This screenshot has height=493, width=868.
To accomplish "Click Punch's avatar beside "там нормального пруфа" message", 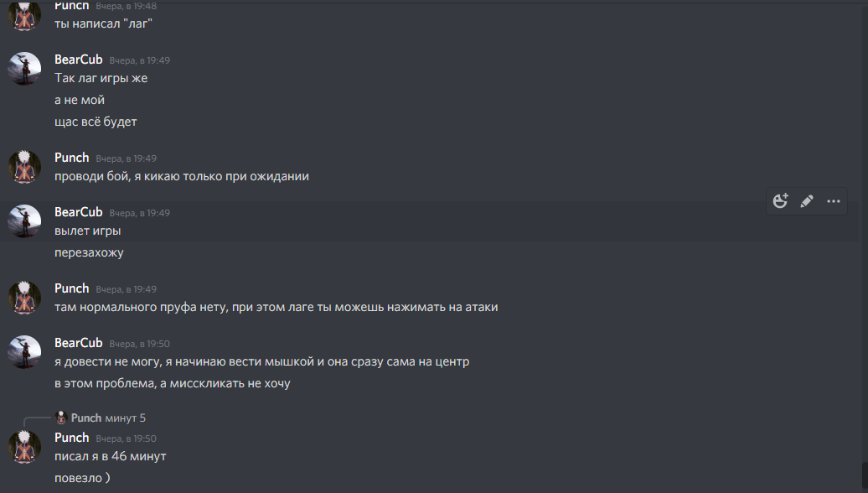I will coord(25,298).
